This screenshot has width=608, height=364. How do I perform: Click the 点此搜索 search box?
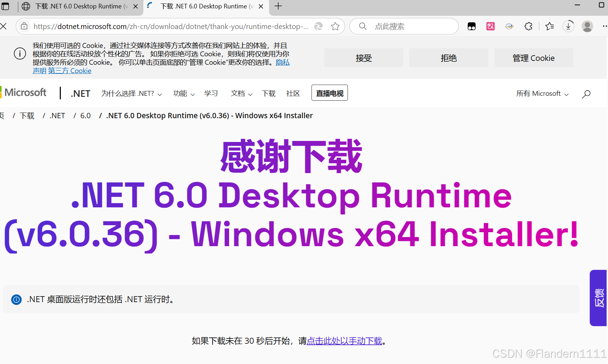[x=404, y=26]
